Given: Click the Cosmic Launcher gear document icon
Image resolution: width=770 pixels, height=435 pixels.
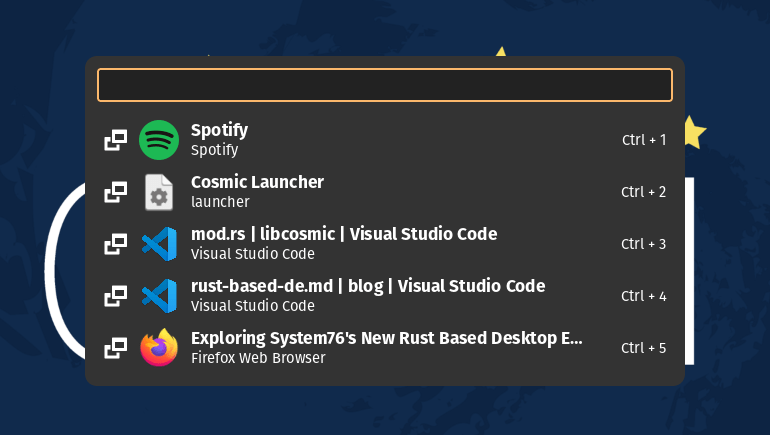Looking at the screenshot, I should [x=158, y=192].
